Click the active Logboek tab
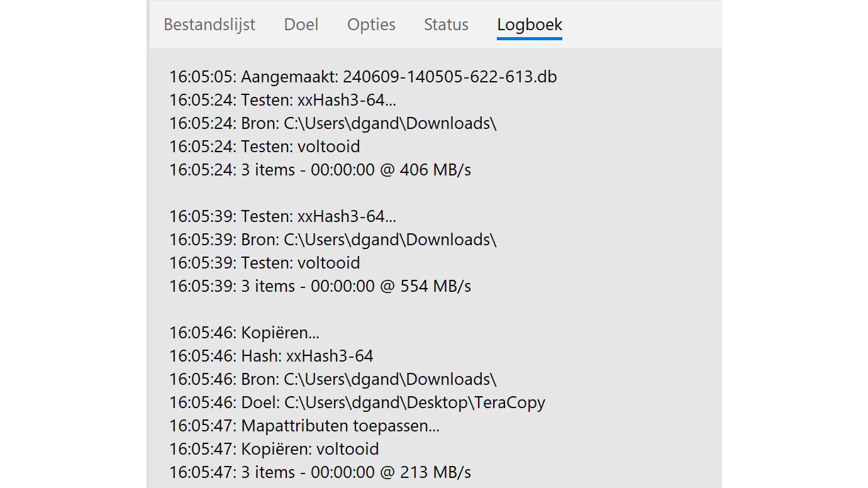Image resolution: width=868 pixels, height=488 pixels. 530,25
